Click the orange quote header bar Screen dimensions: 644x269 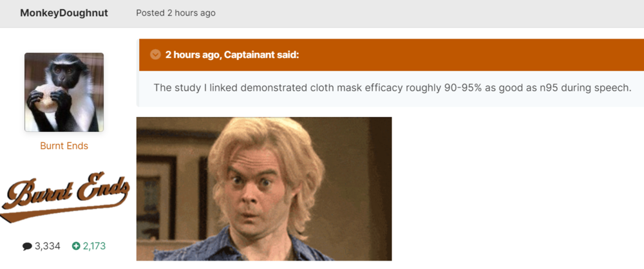point(392,55)
